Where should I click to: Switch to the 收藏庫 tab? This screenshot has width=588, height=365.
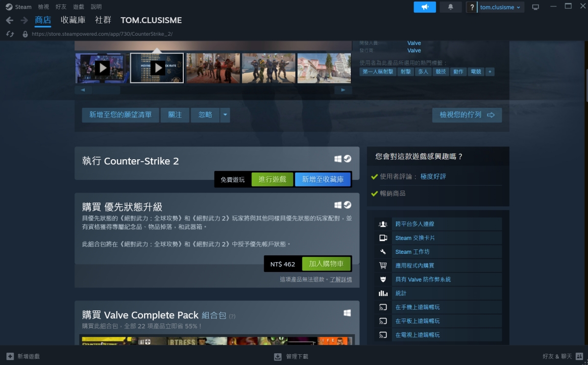tap(73, 20)
